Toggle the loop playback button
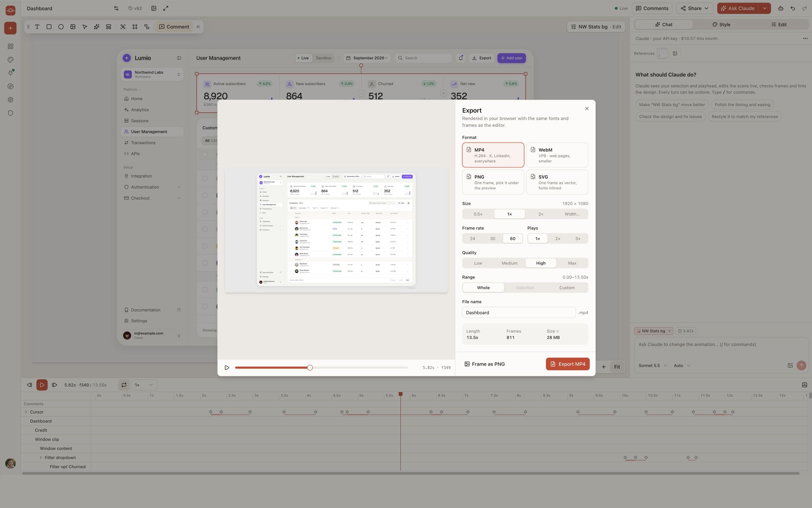 (x=124, y=385)
